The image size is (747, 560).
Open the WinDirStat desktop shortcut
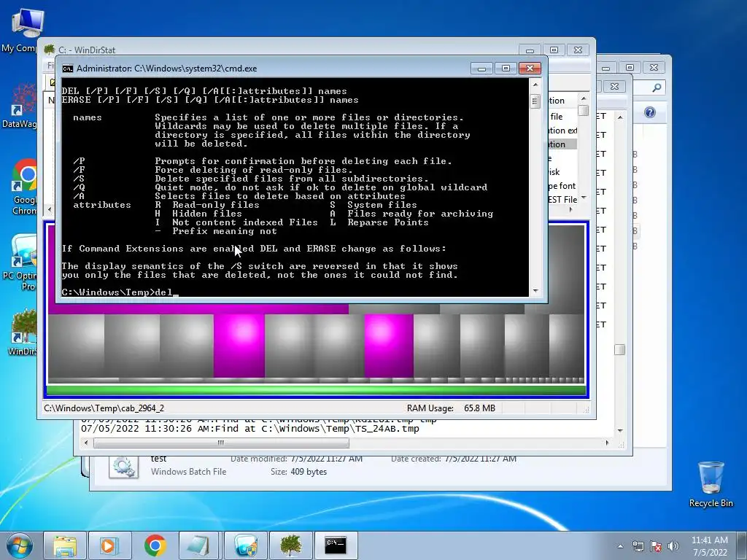22,332
